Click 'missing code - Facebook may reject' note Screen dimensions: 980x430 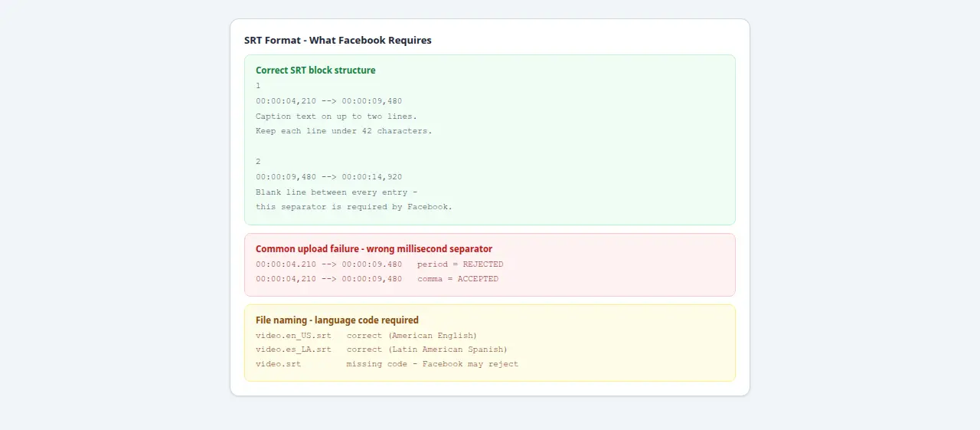[x=433, y=364]
